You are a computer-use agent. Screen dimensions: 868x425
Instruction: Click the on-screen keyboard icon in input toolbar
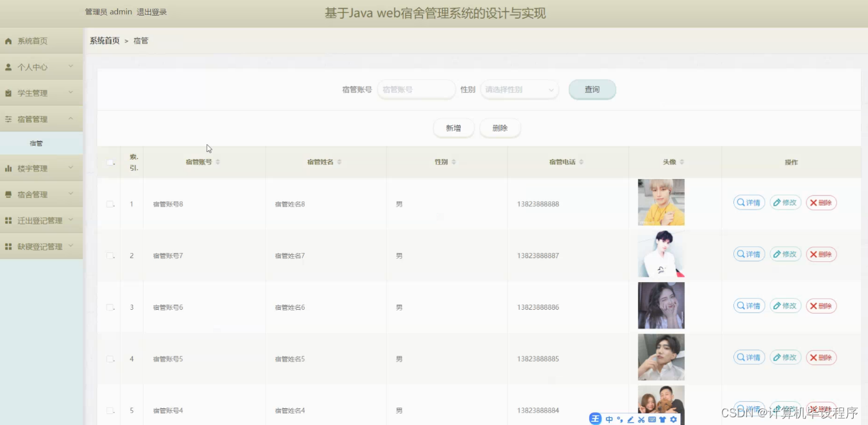click(x=652, y=419)
